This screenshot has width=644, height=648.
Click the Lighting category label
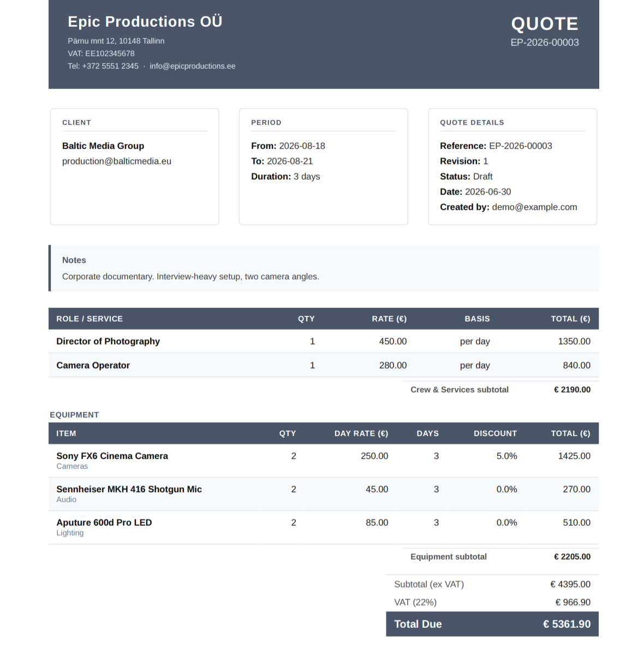[x=70, y=533]
